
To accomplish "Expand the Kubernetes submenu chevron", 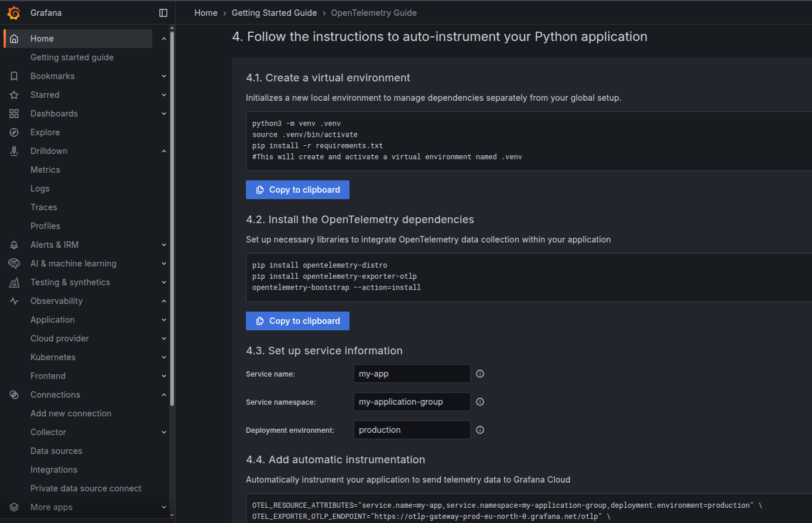I will [x=164, y=357].
